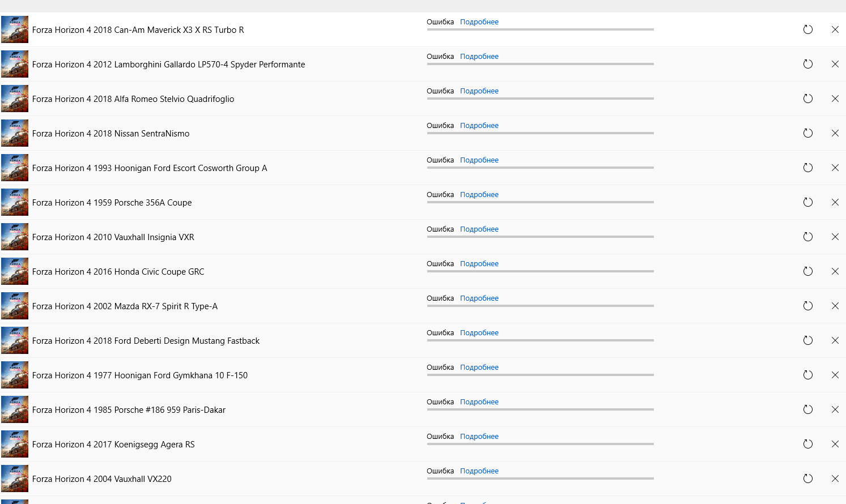This screenshot has height=504, width=846.
Task: Click Ошибка status of Koenigsegg Agera RS
Action: tap(440, 437)
